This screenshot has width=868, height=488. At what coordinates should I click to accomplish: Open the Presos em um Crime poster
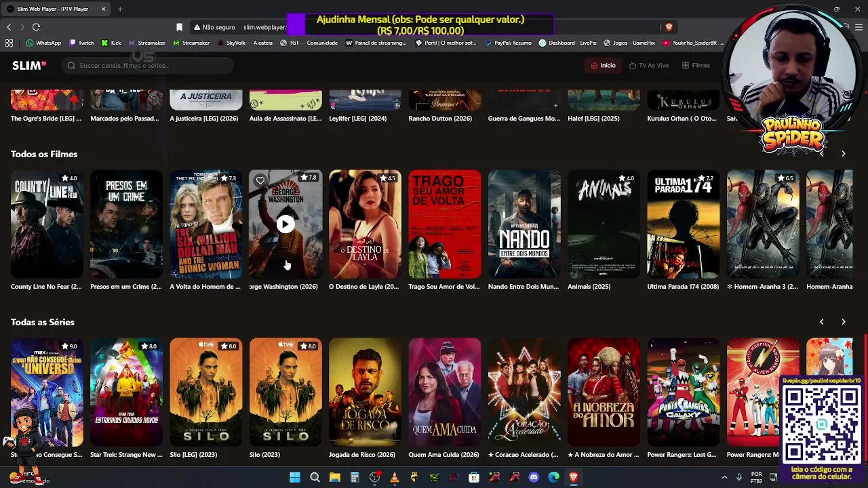point(126,224)
